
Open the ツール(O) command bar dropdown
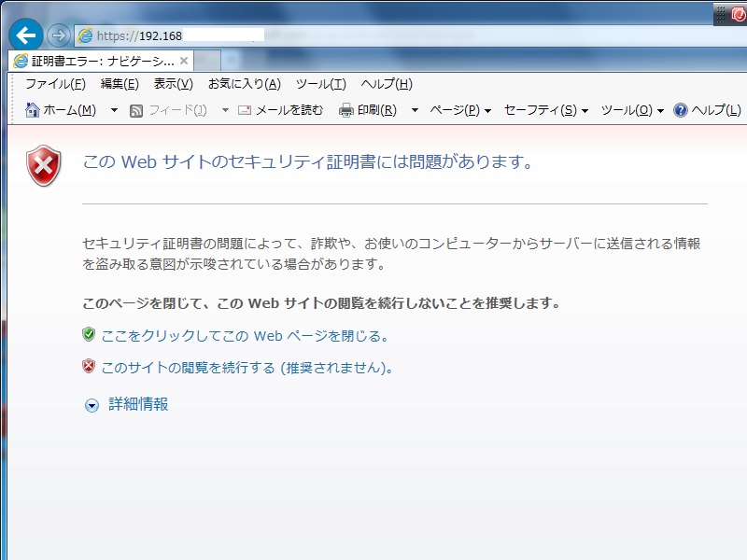point(632,110)
